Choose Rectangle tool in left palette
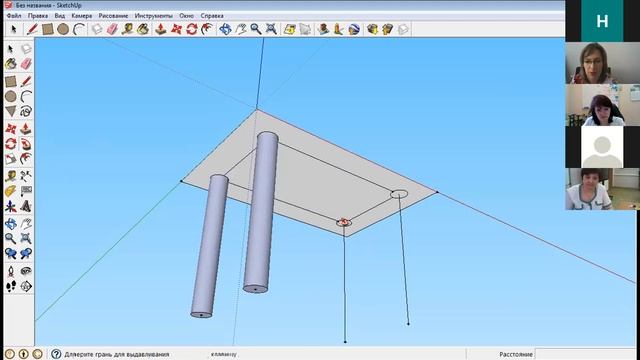Image resolution: width=640 pixels, height=360 pixels. (11, 81)
